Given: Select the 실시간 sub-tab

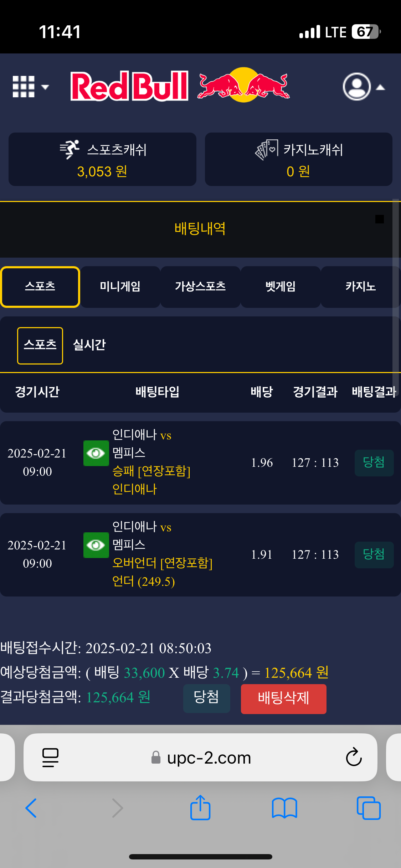Looking at the screenshot, I should pos(89,345).
